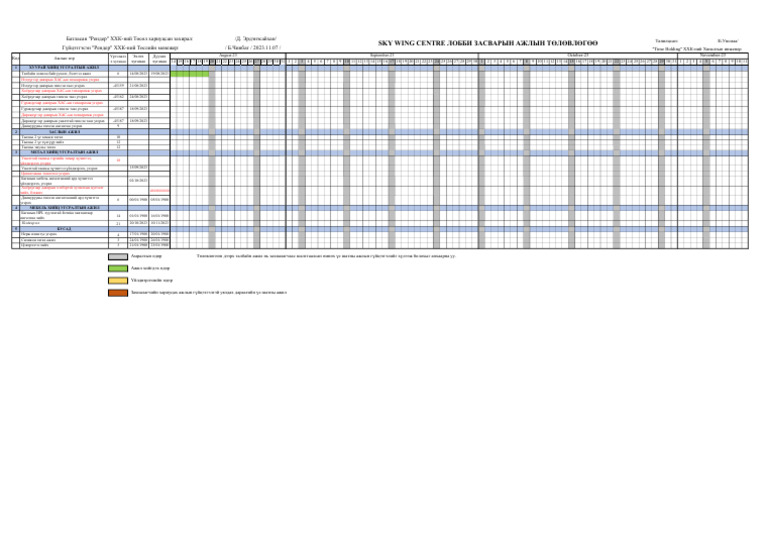The width and height of the screenshot is (768, 543).
Task: Click the '19/08/2023' end date cell
Action: 159,74
